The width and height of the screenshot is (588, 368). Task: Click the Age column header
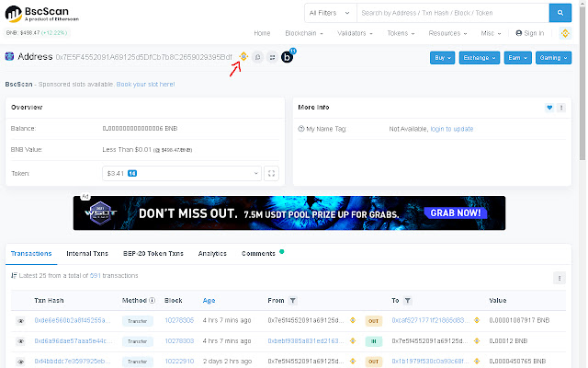click(x=209, y=301)
